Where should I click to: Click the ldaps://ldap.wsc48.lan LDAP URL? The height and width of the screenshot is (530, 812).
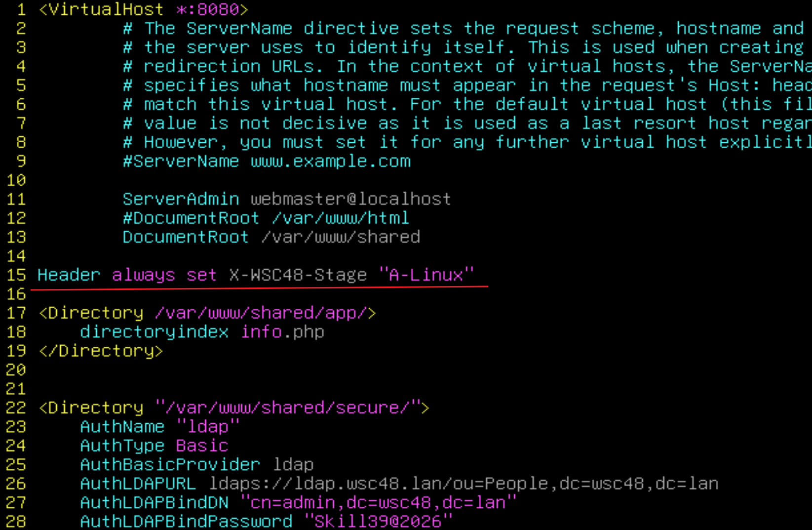464,484
